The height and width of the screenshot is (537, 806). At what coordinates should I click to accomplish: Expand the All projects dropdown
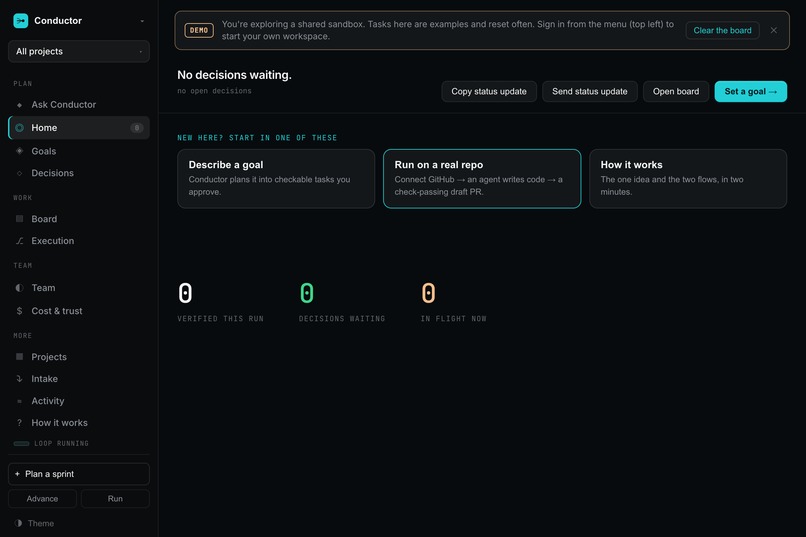click(79, 51)
